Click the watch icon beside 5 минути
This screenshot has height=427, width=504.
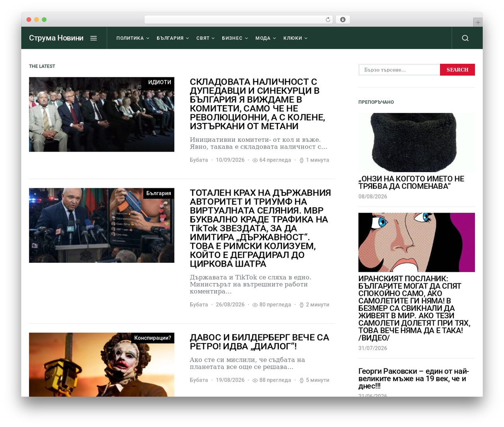tap(302, 381)
